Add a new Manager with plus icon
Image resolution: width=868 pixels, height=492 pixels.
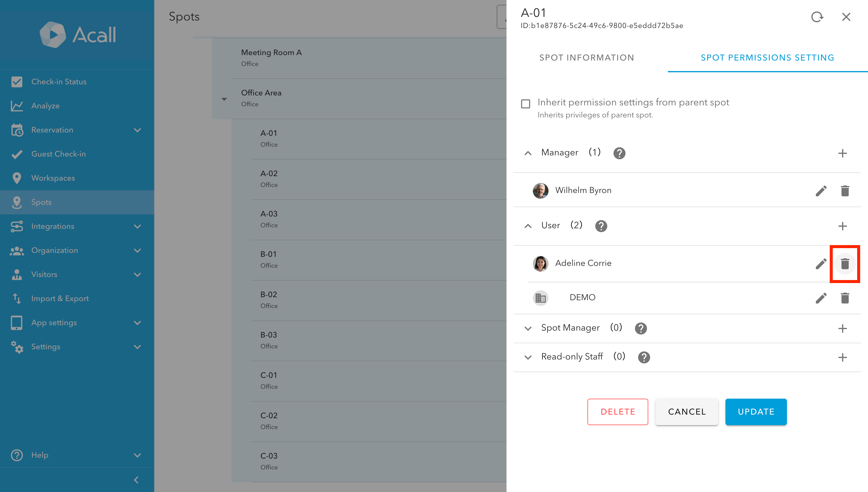842,153
